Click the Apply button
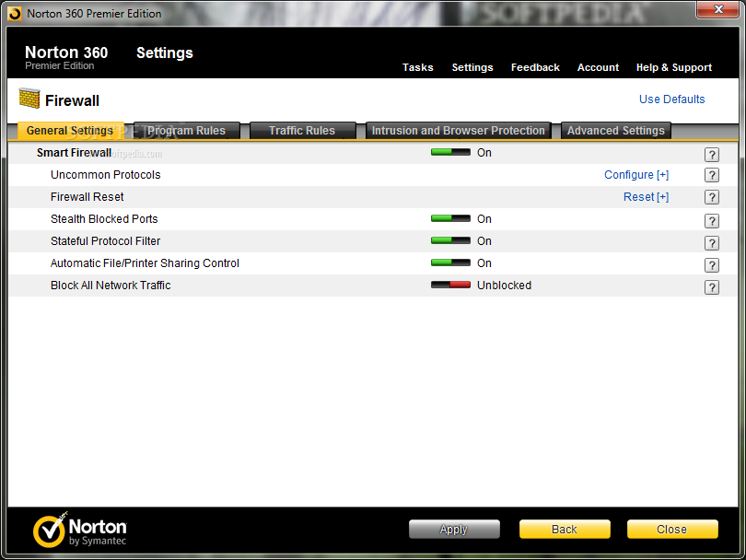This screenshot has height=560, width=746. coord(454,529)
